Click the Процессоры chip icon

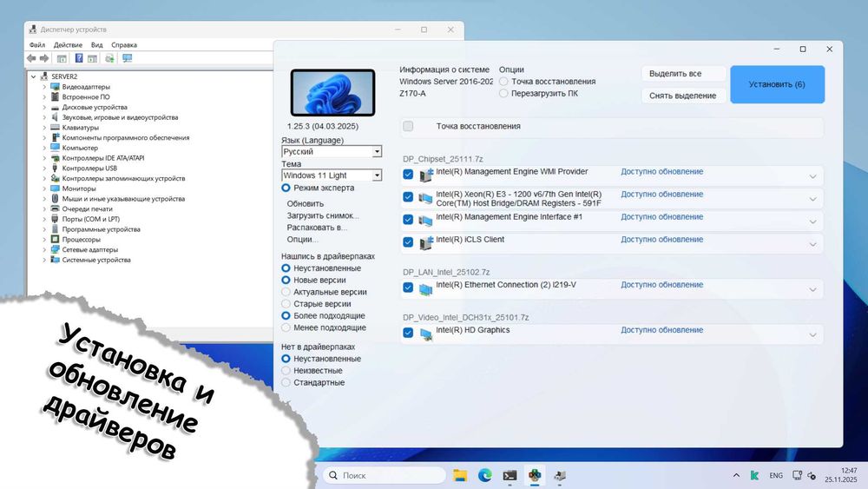[x=55, y=239]
